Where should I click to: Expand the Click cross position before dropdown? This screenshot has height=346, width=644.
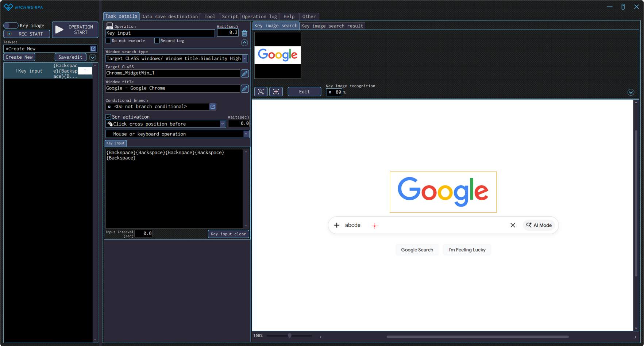coord(222,124)
